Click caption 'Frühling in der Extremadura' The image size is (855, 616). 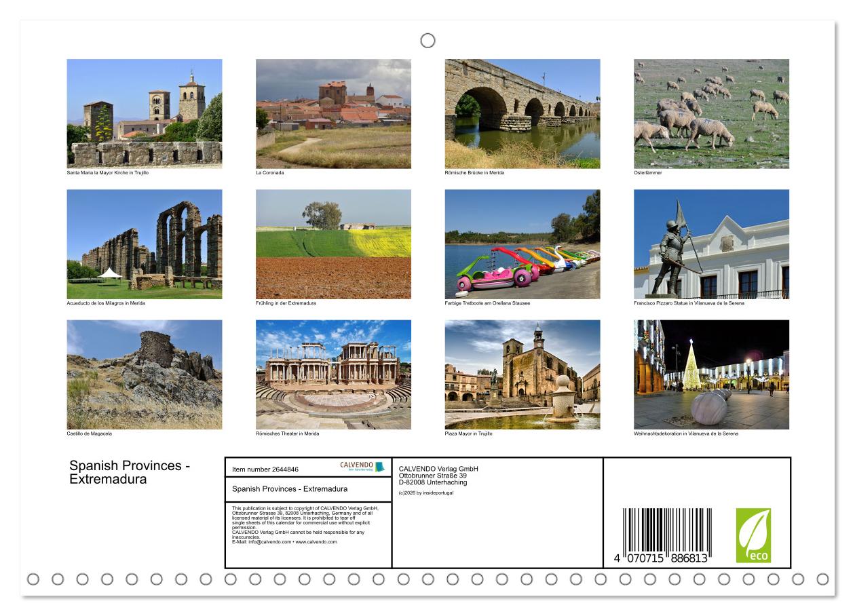click(286, 303)
